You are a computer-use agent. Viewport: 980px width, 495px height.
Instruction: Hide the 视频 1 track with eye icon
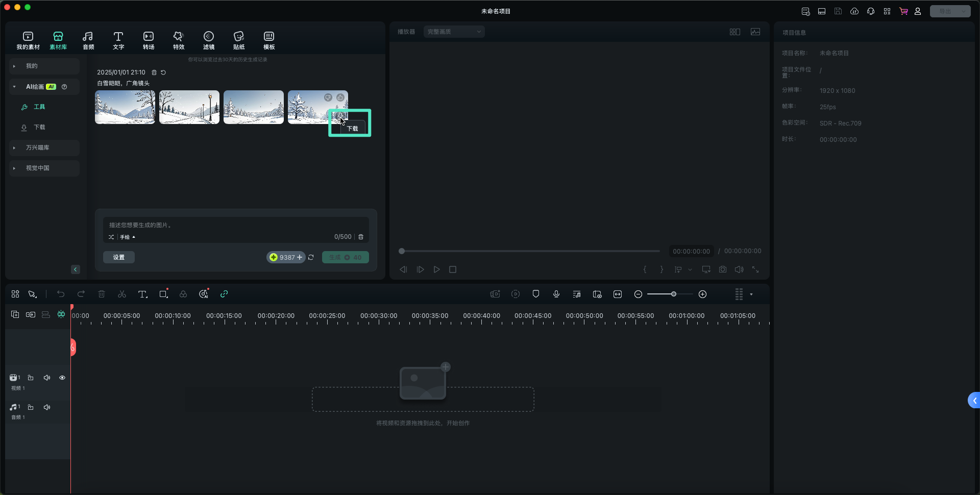point(62,378)
